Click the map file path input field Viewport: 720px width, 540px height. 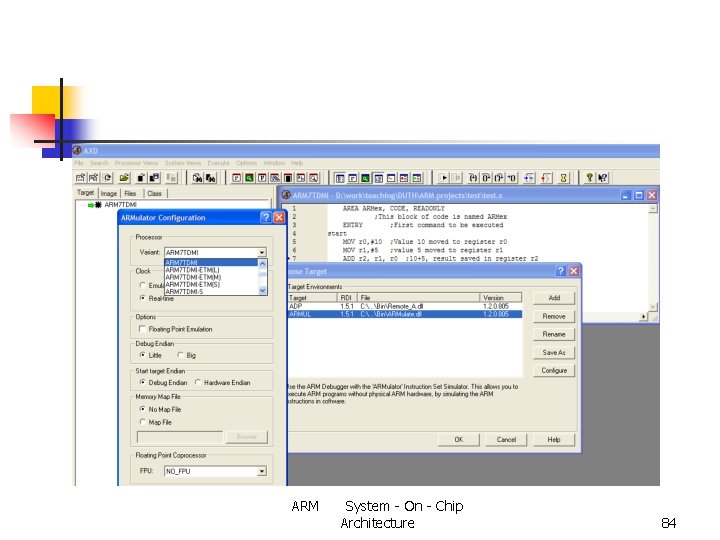click(180, 437)
